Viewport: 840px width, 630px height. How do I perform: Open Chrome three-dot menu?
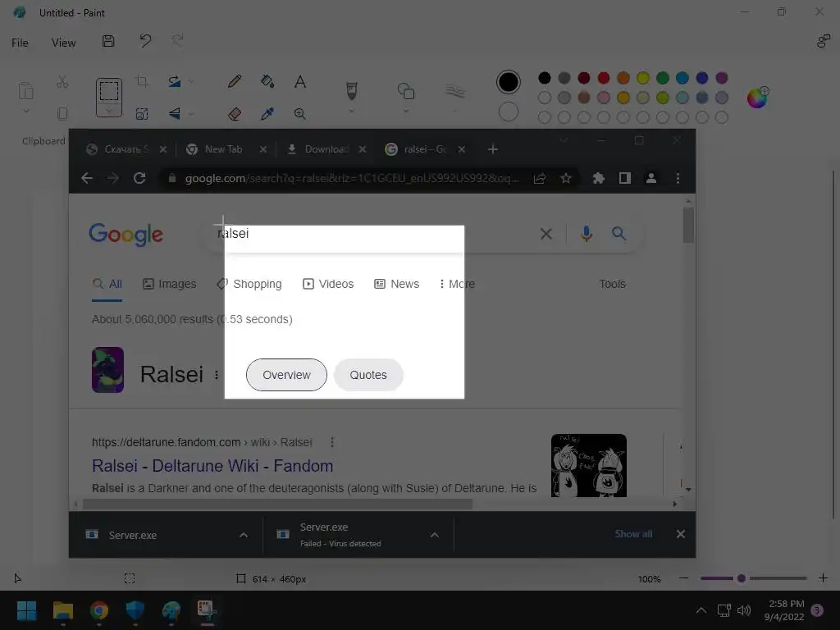click(678, 178)
